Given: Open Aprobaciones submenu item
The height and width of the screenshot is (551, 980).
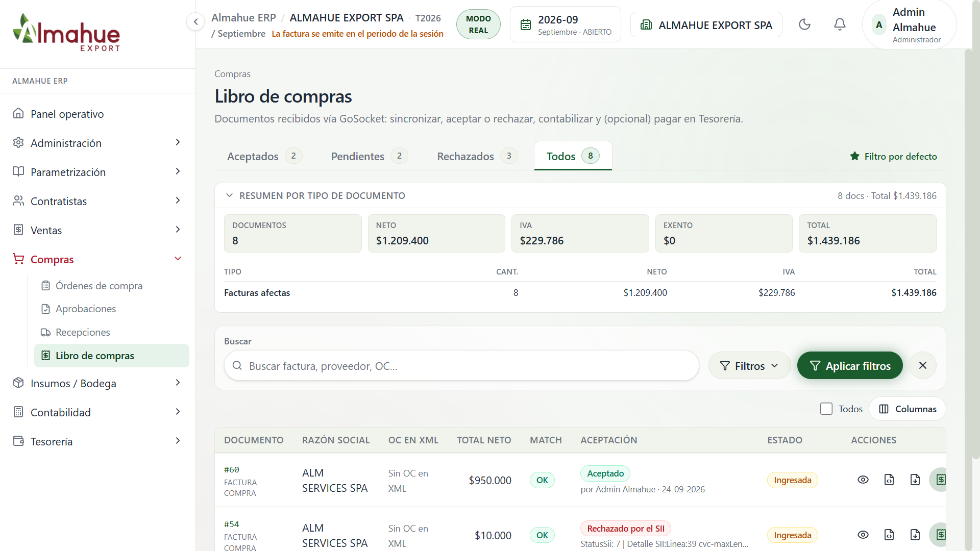Looking at the screenshot, I should click(111, 309).
